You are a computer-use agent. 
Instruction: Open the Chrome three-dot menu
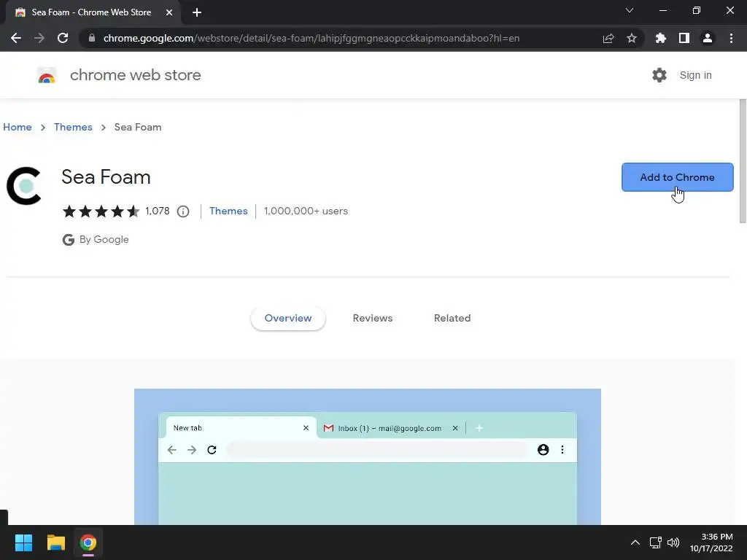[731, 38]
